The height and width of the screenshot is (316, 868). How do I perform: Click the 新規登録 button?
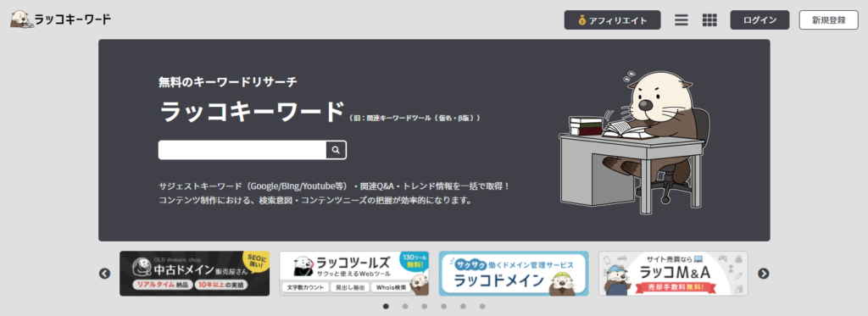pyautogui.click(x=829, y=20)
